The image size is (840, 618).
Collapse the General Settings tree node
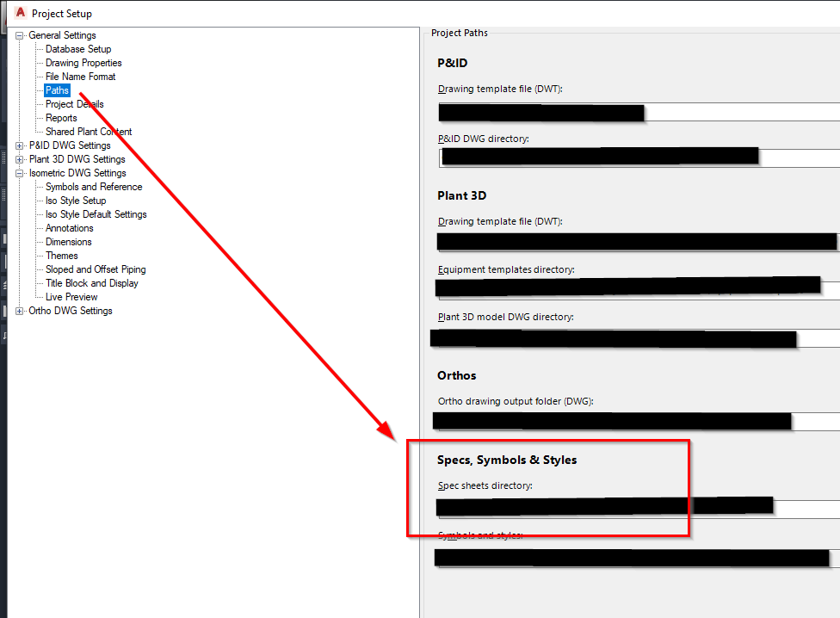(19, 34)
